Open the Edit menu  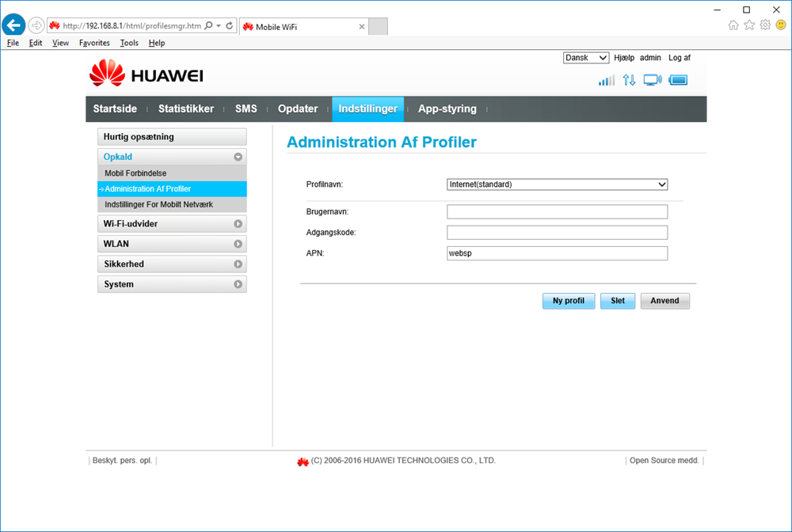tap(36, 43)
